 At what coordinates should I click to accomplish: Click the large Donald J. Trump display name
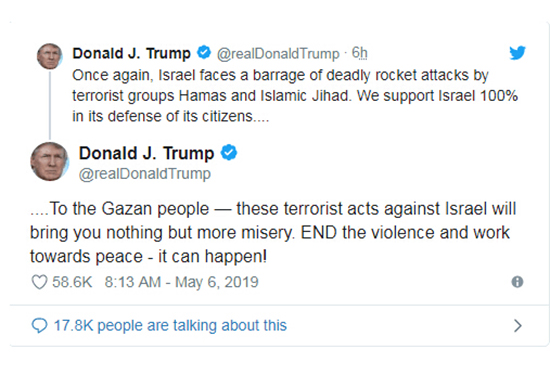pos(147,153)
